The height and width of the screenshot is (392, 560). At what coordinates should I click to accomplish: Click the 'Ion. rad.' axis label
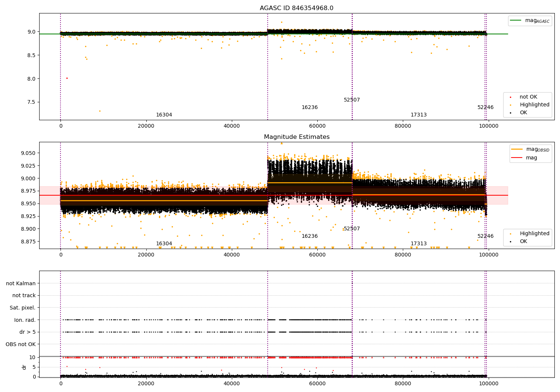[x=25, y=320]
